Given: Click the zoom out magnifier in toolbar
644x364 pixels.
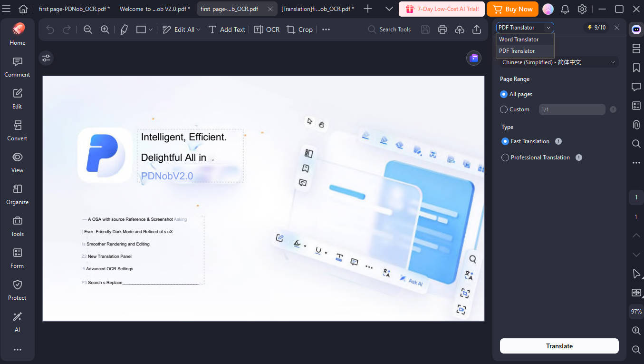Looking at the screenshot, I should click(87, 30).
